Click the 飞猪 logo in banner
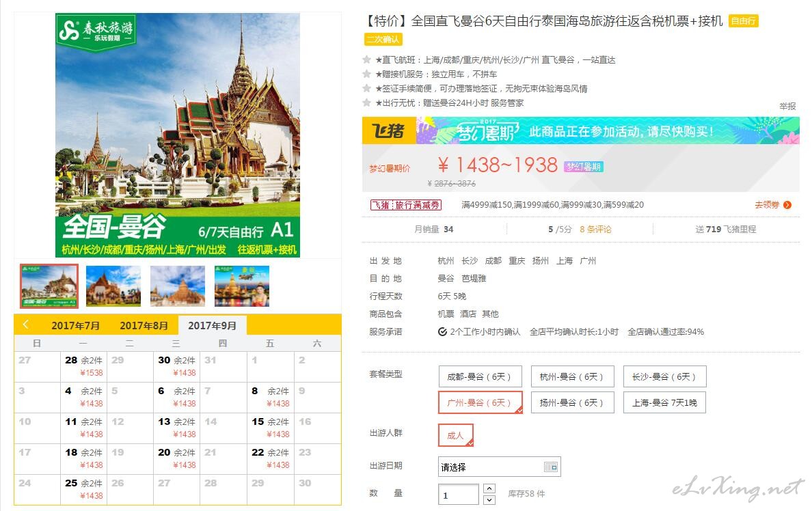This screenshot has height=511, width=812. pos(389,130)
